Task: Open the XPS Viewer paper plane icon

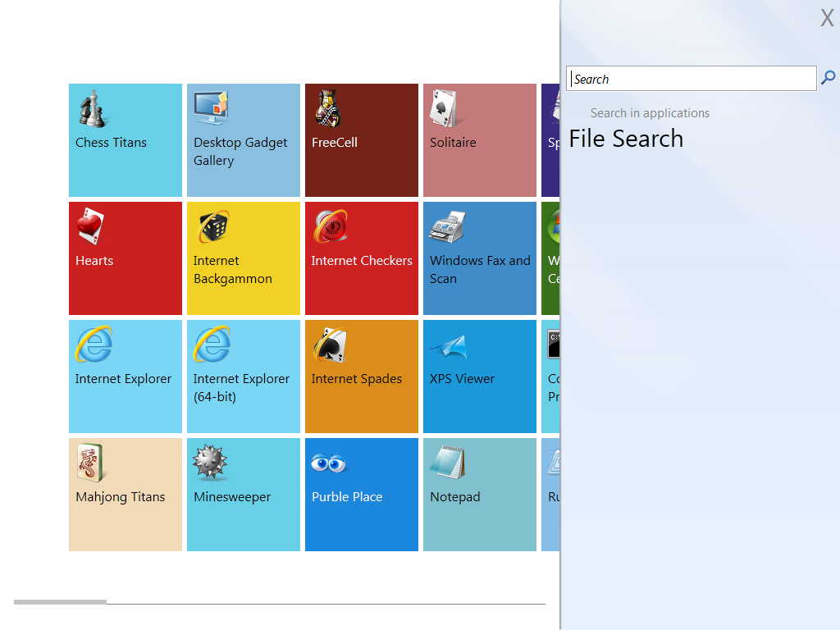Action: (x=449, y=346)
